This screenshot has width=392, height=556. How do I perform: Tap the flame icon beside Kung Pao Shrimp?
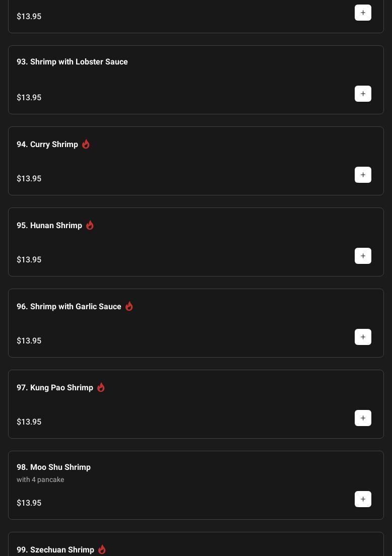pyautogui.click(x=101, y=387)
